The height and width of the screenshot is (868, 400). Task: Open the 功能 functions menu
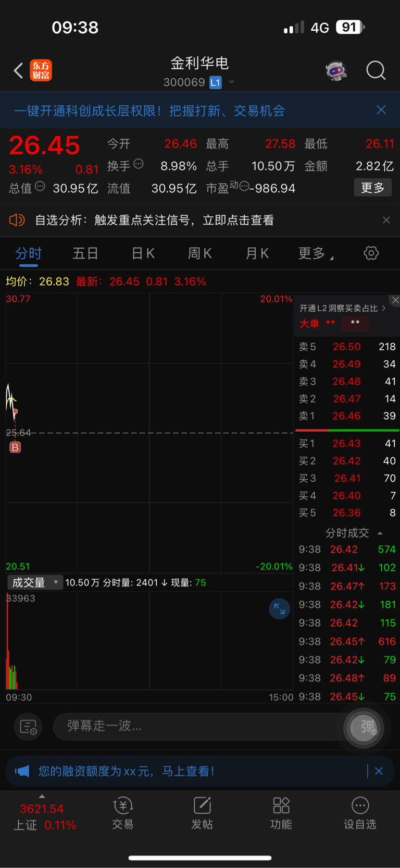[x=281, y=813]
